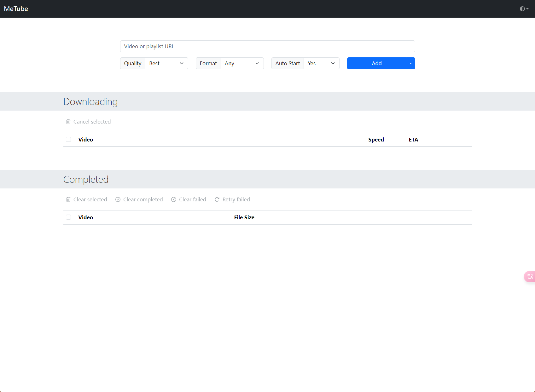Click the Downloading section heading

(x=90, y=101)
